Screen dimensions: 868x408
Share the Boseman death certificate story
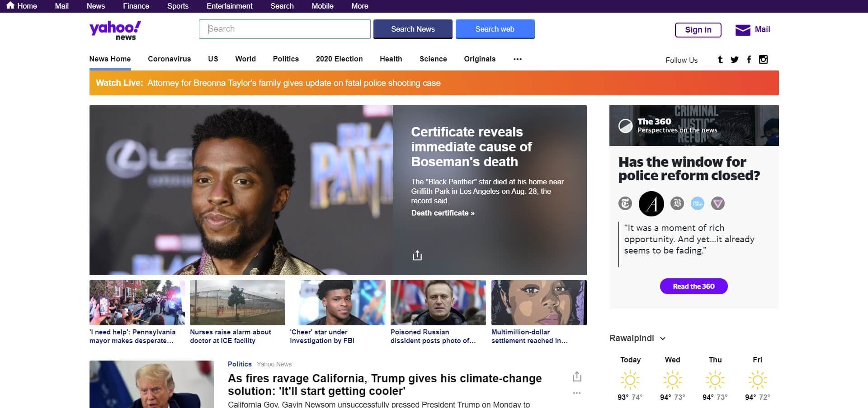click(x=417, y=255)
